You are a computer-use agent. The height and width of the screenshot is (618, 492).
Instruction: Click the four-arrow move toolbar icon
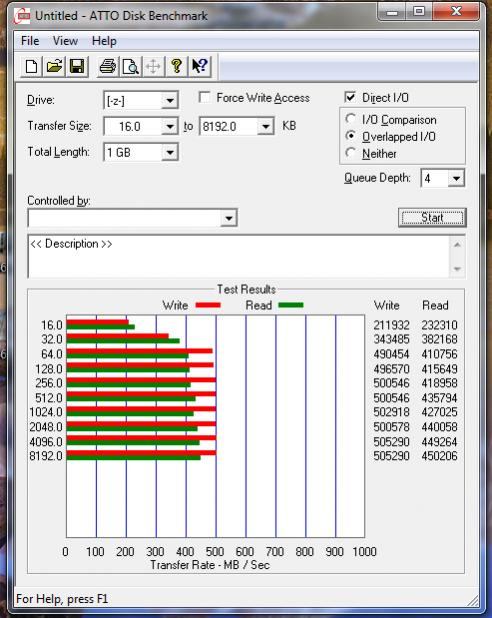click(153, 66)
